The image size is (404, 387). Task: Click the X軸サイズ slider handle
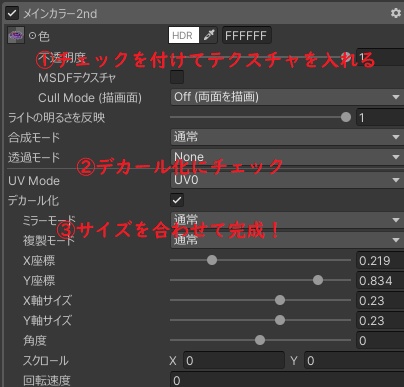(x=280, y=300)
